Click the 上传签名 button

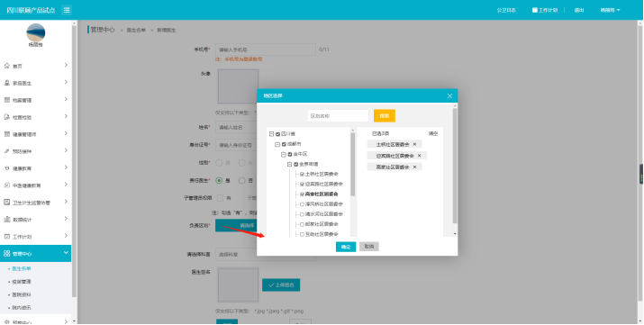click(x=281, y=284)
